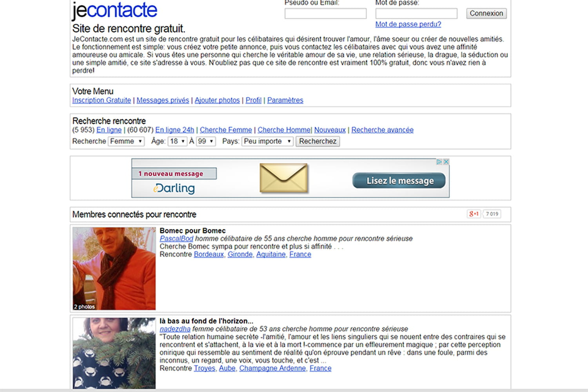The height and width of the screenshot is (392, 588).
Task: Focus the Mot de passe field
Action: tap(416, 14)
